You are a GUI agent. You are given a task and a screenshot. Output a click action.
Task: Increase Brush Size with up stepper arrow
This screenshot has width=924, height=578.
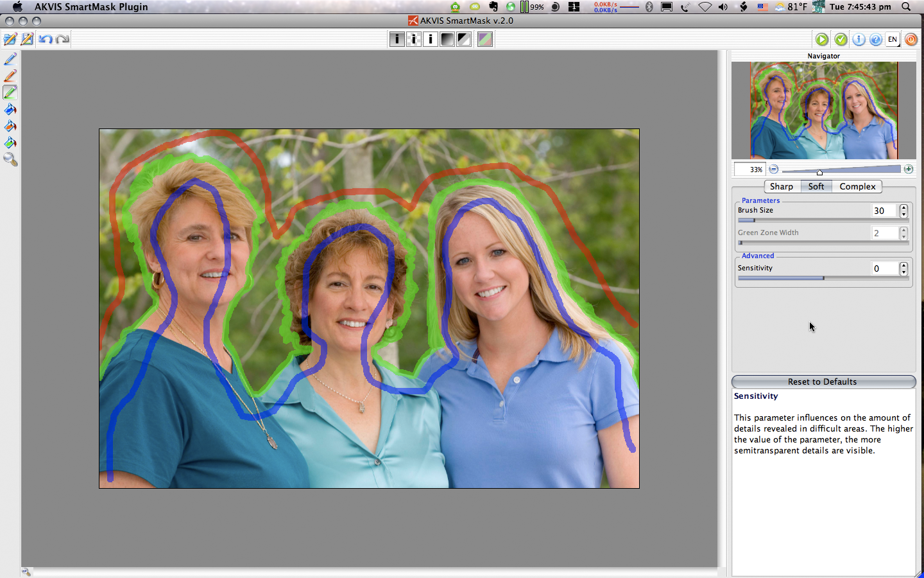click(x=904, y=207)
